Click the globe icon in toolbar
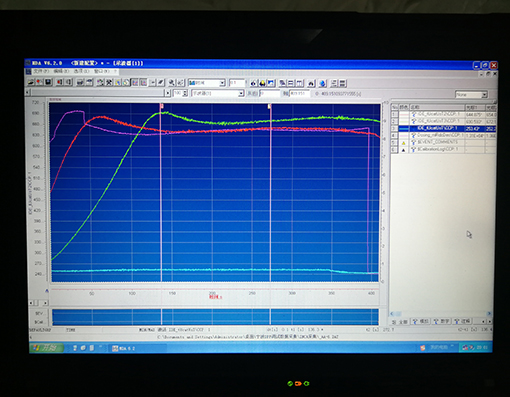 pos(322,83)
